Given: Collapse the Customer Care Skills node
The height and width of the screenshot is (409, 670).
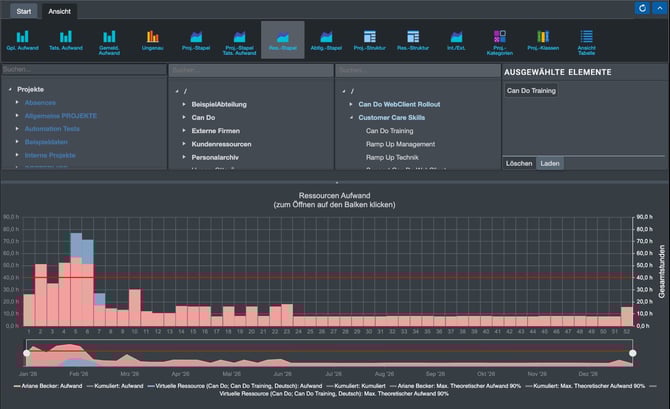Looking at the screenshot, I should (351, 117).
